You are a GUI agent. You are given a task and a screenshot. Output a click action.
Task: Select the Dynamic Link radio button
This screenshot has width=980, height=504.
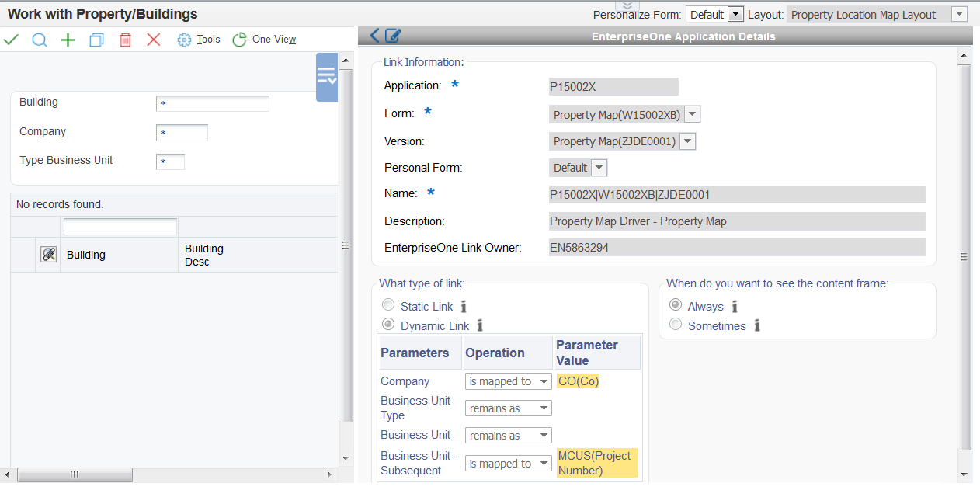tap(388, 325)
